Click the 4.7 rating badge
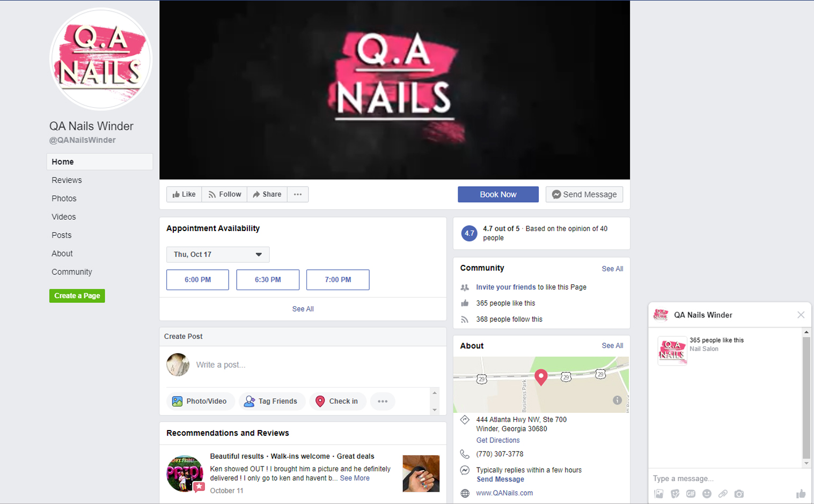The width and height of the screenshot is (814, 504). click(x=469, y=233)
